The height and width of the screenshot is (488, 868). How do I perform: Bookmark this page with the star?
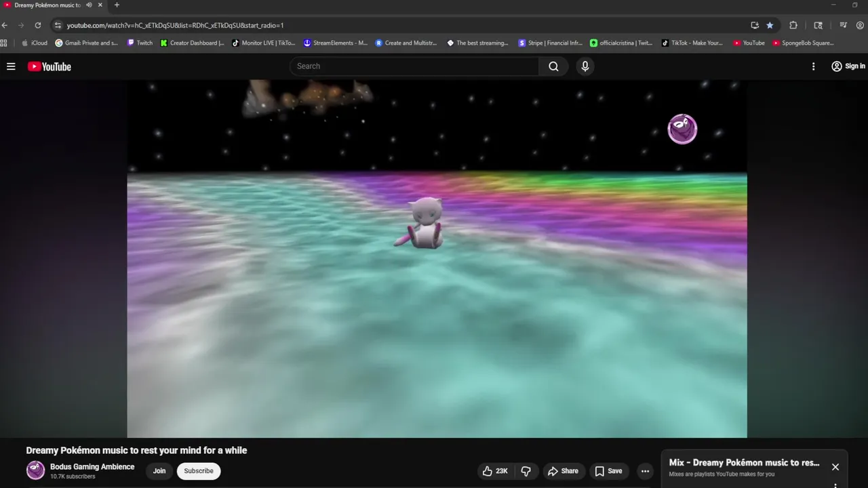tap(770, 25)
